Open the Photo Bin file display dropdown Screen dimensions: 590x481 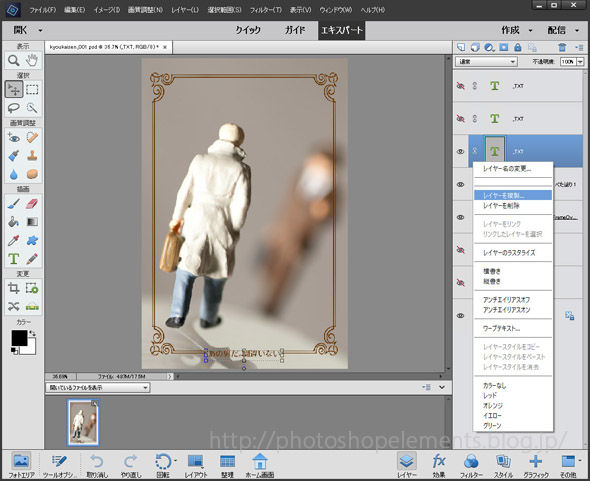click(x=98, y=387)
